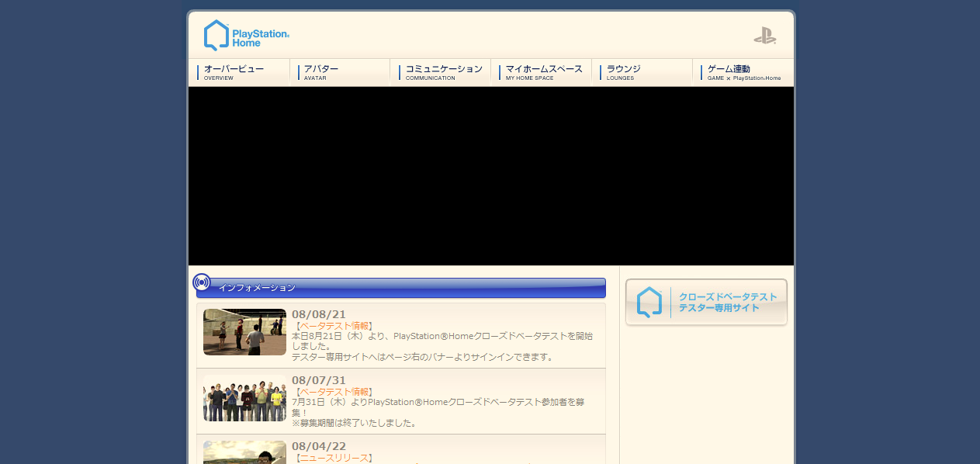Open the アバター Avatar menu
Image resolution: width=980 pixels, height=464 pixels.
tap(340, 72)
